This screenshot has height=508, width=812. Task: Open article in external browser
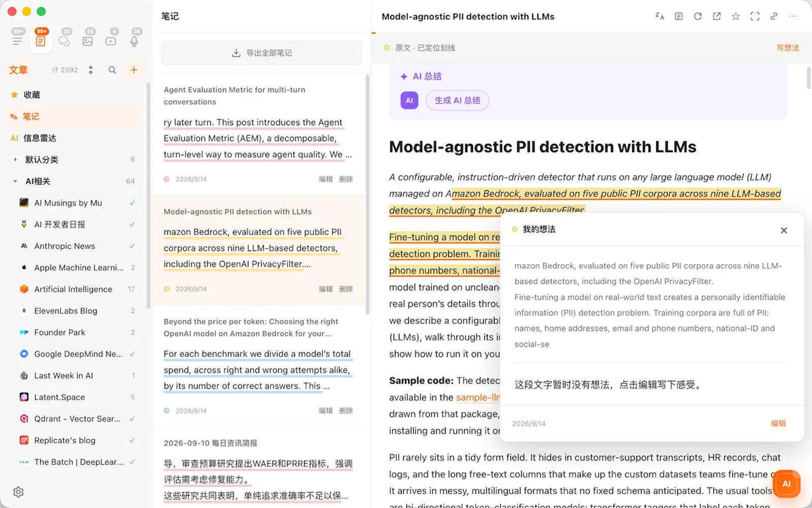click(717, 16)
